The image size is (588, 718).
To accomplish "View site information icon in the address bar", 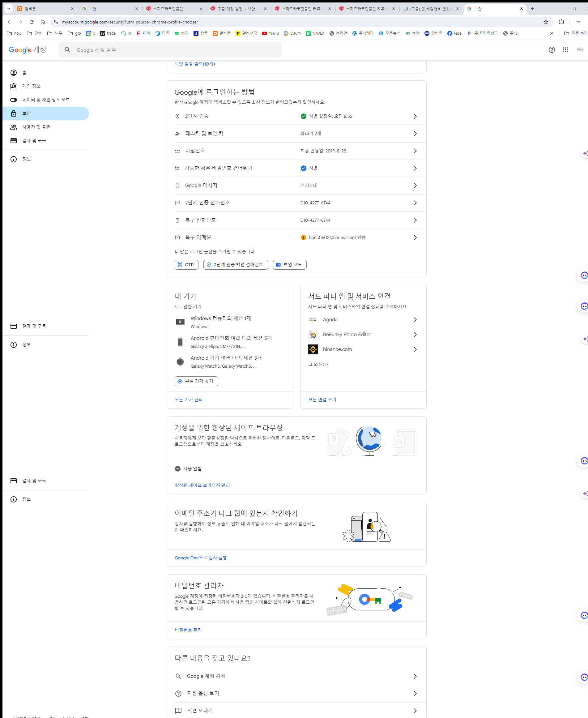I will point(56,22).
